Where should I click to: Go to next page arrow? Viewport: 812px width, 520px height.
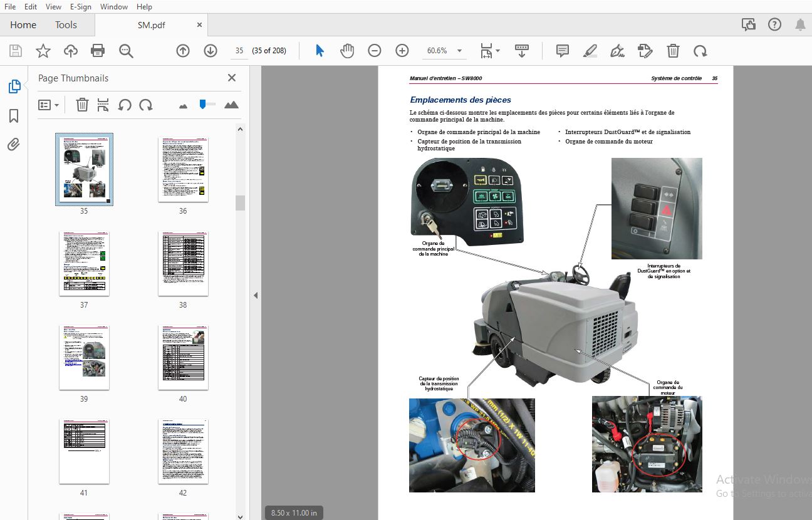point(211,51)
